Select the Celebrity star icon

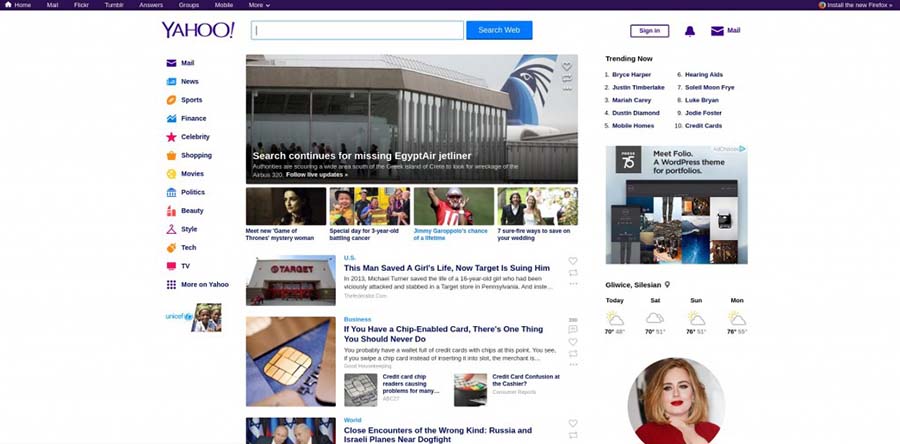(171, 137)
